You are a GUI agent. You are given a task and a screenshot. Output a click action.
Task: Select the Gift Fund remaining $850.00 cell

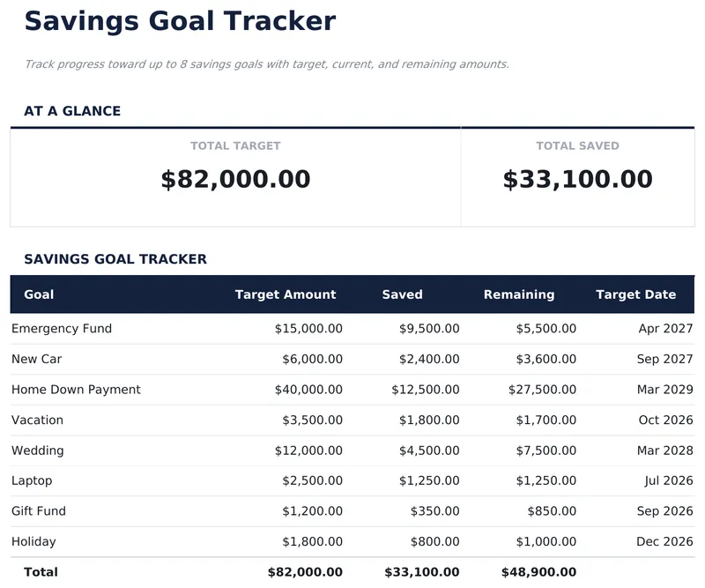click(x=552, y=511)
